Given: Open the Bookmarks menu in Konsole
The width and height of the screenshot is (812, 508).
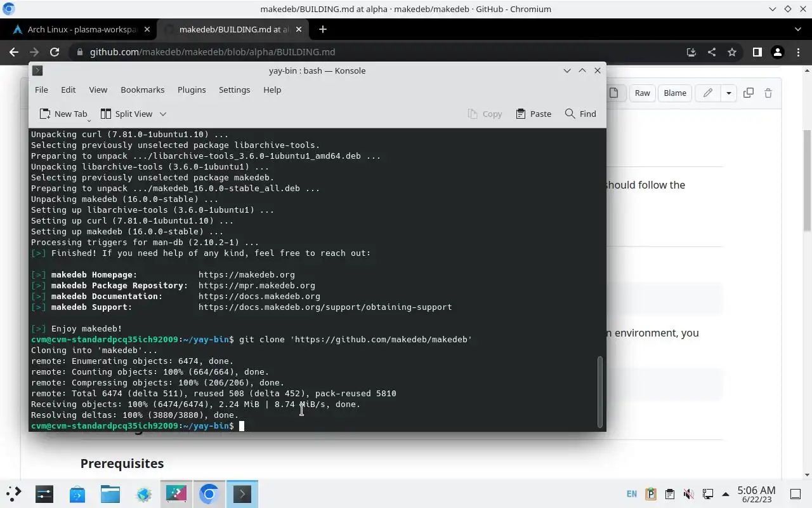Looking at the screenshot, I should click(142, 90).
